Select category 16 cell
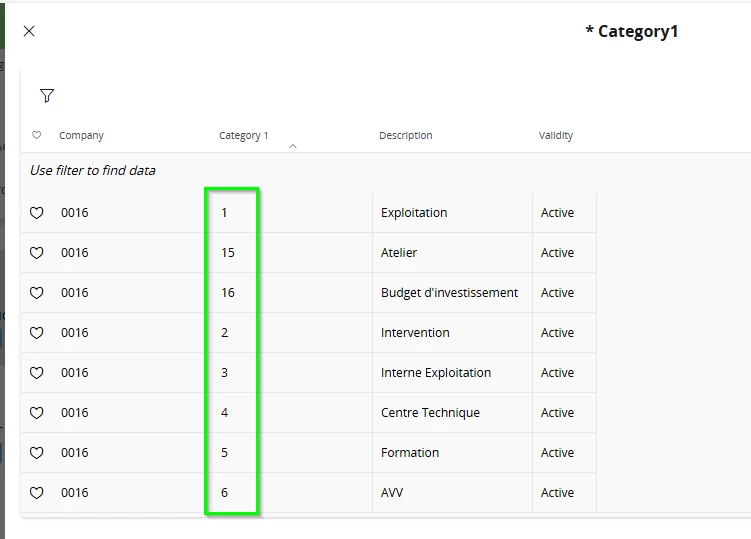The width and height of the screenshot is (751, 539). click(228, 293)
